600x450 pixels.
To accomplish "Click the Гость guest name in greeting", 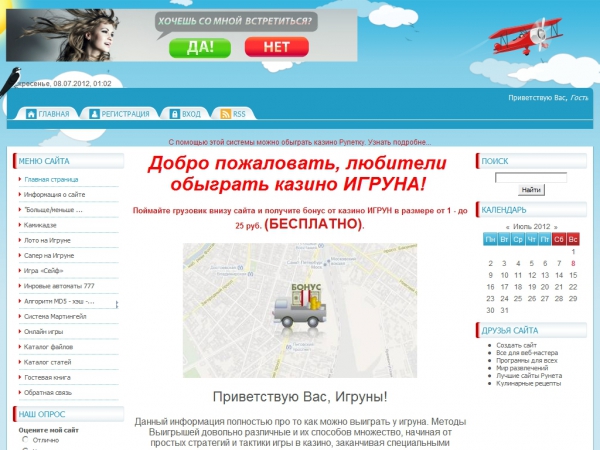I will coord(579,98).
